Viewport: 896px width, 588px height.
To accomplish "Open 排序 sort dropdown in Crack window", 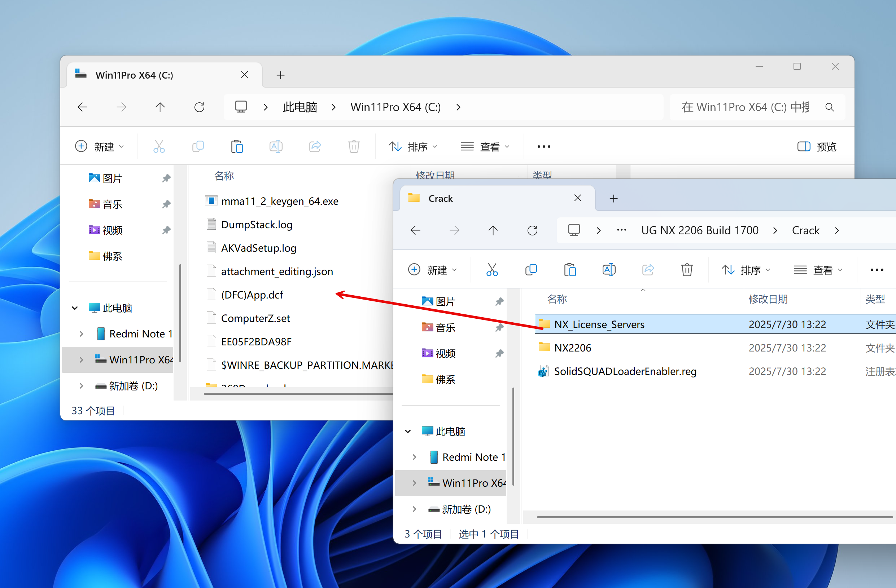I will [746, 270].
